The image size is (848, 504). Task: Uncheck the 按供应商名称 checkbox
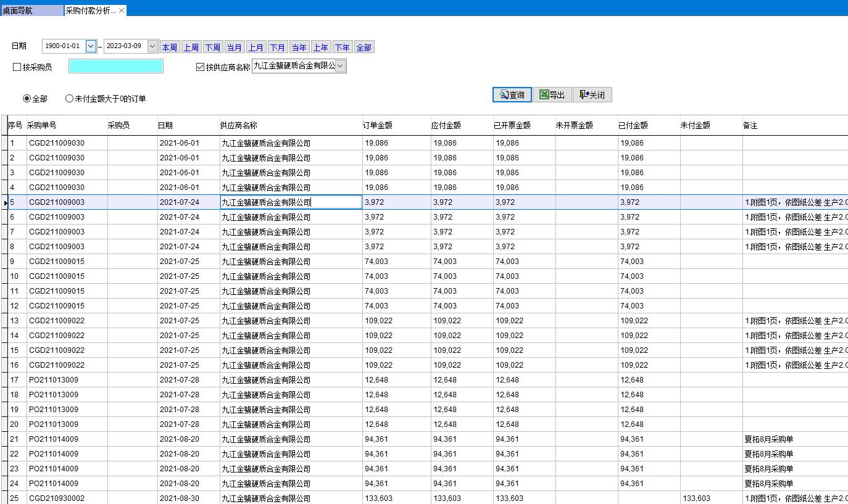[x=200, y=67]
